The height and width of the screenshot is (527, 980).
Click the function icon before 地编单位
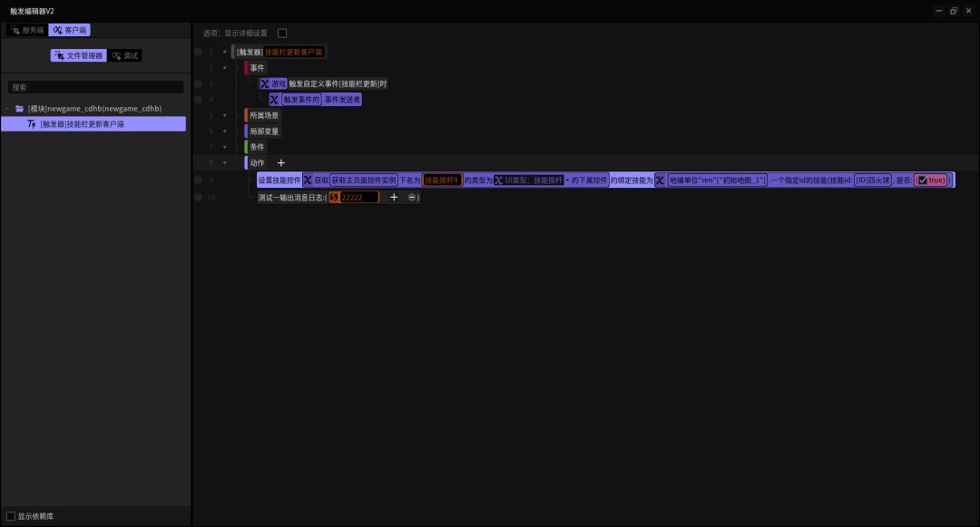coord(660,180)
